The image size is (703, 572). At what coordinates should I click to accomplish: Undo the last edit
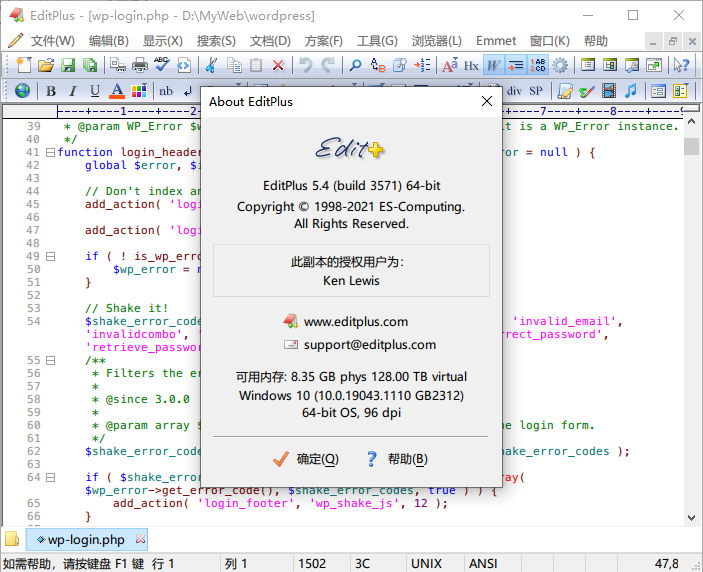pos(306,65)
